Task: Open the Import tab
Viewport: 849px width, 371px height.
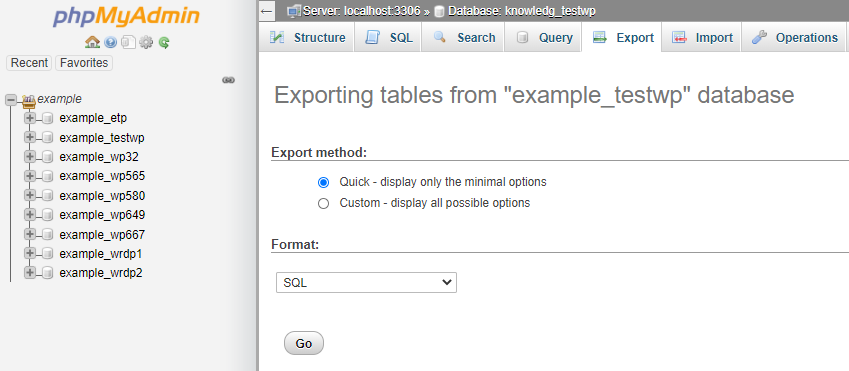Action: (701, 37)
